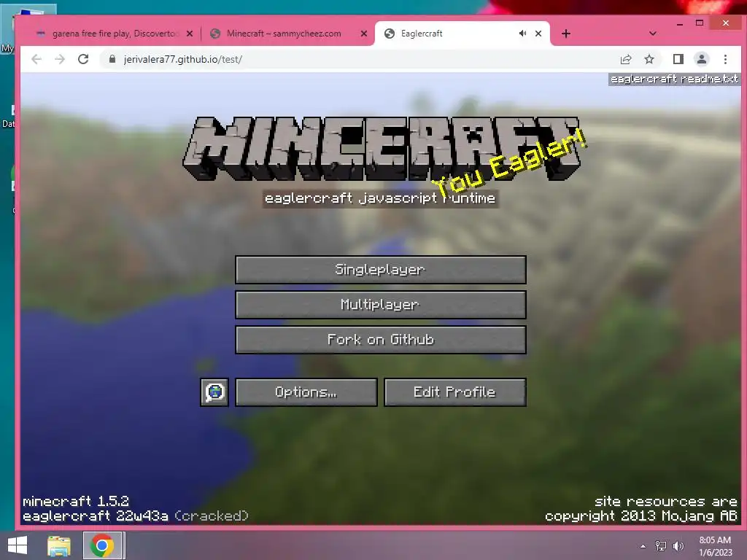Maximize the Chrome window
This screenshot has height=560, width=747.
click(700, 23)
